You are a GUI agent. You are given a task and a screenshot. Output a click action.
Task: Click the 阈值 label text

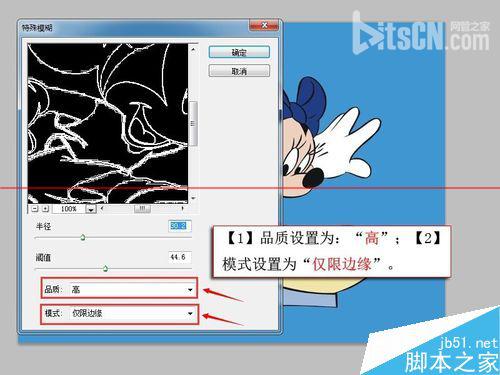click(x=44, y=257)
